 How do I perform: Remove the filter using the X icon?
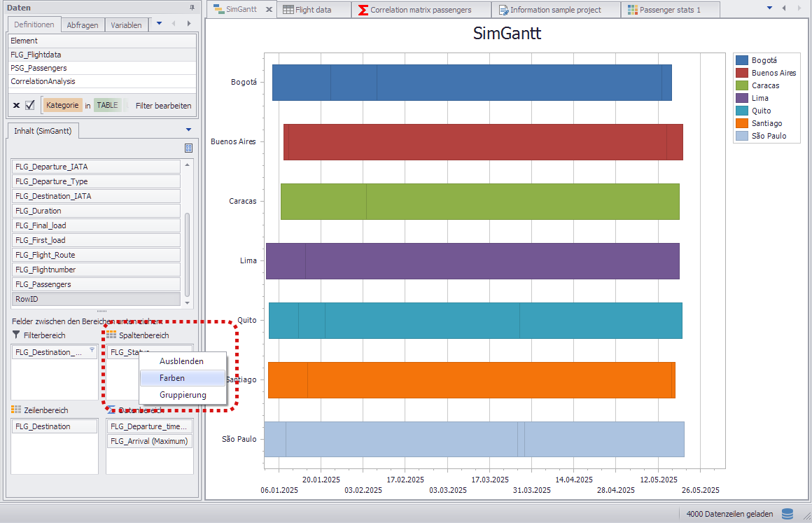[16, 105]
